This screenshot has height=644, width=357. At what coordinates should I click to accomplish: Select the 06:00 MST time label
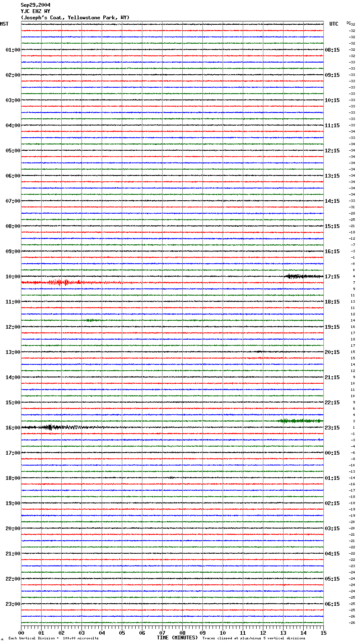(13, 176)
